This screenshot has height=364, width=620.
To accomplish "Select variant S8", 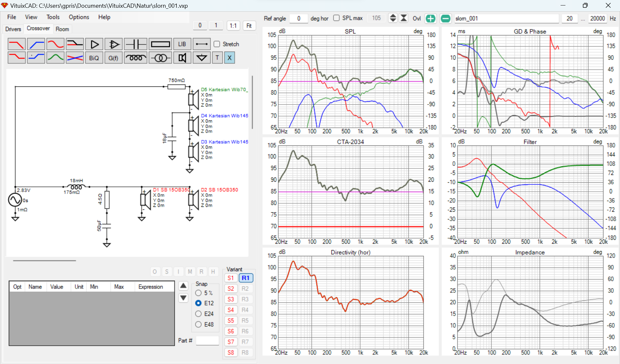I will 231,352.
